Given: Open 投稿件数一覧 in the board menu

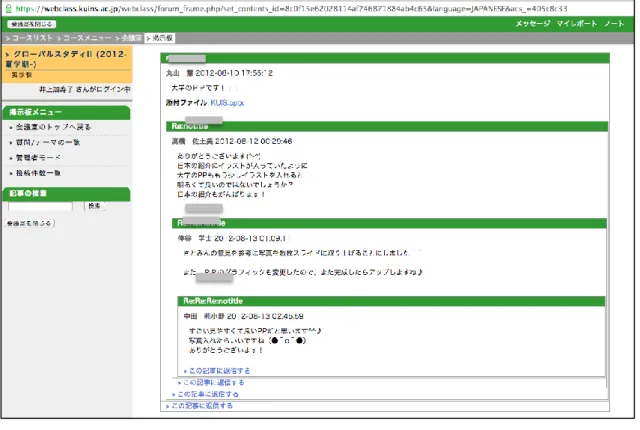Looking at the screenshot, I should point(38,173).
